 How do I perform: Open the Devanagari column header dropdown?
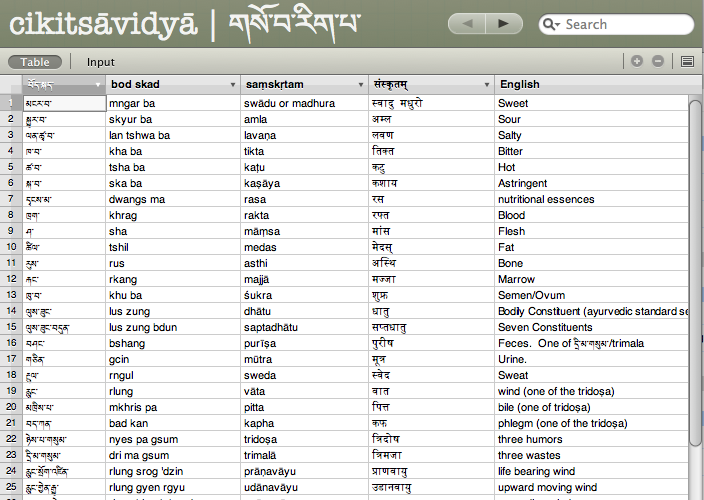pos(487,85)
